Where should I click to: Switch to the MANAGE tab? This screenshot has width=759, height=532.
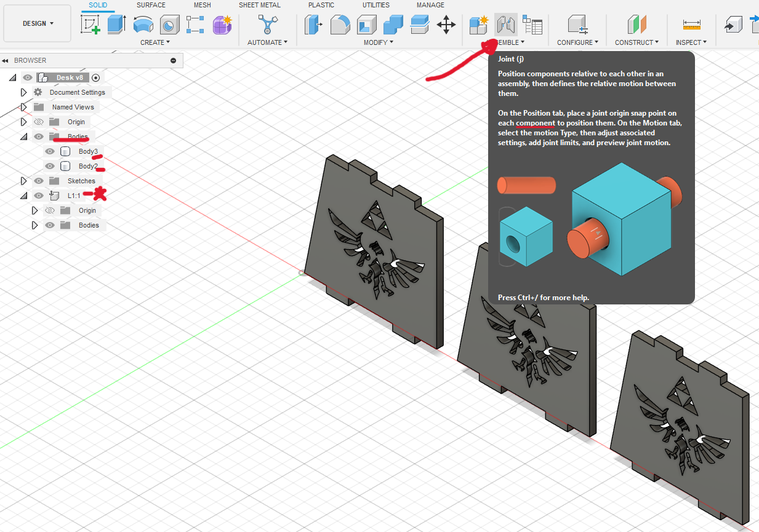coord(430,5)
